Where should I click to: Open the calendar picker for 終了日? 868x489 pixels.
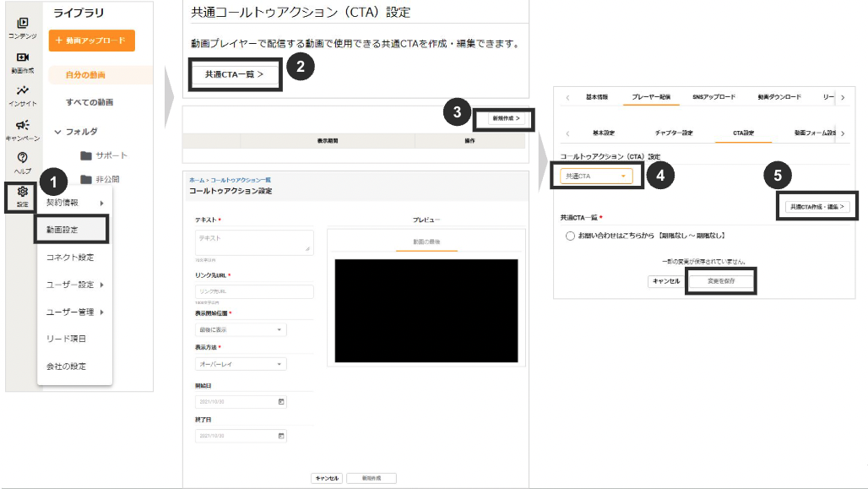point(281,436)
